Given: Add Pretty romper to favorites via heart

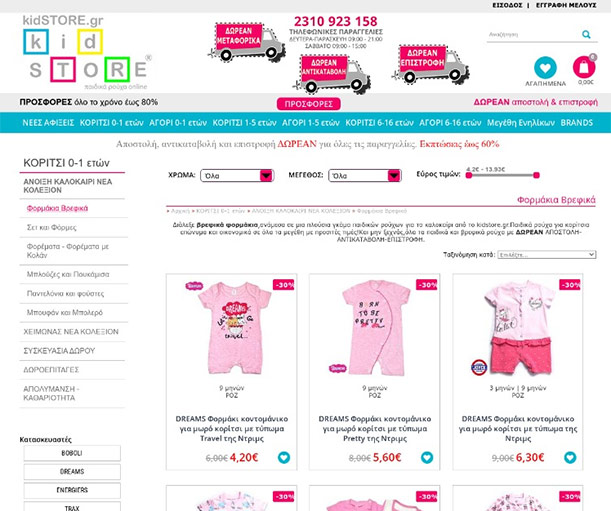Looking at the screenshot, I should click(427, 457).
